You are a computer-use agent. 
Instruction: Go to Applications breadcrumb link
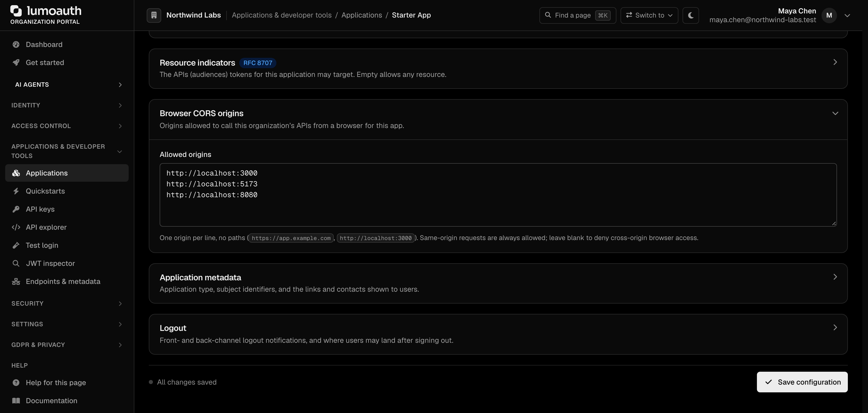tap(362, 15)
